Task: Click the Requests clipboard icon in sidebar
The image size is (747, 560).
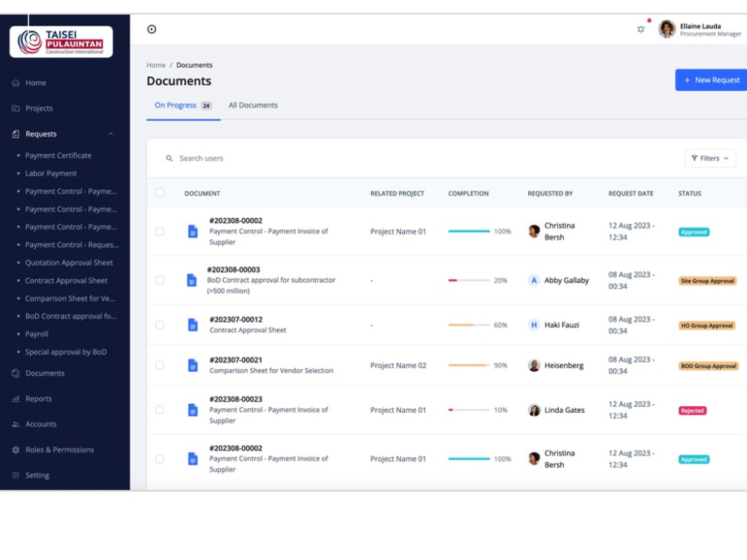Action: pyautogui.click(x=16, y=134)
